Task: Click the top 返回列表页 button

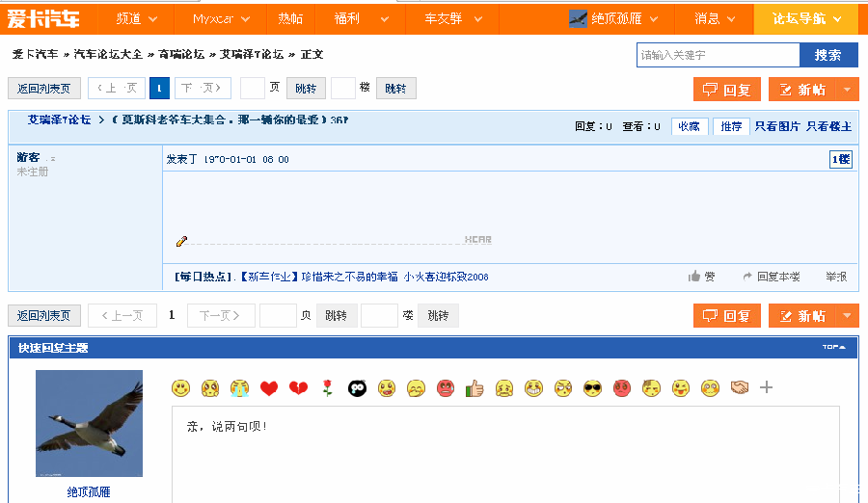Action: point(44,89)
